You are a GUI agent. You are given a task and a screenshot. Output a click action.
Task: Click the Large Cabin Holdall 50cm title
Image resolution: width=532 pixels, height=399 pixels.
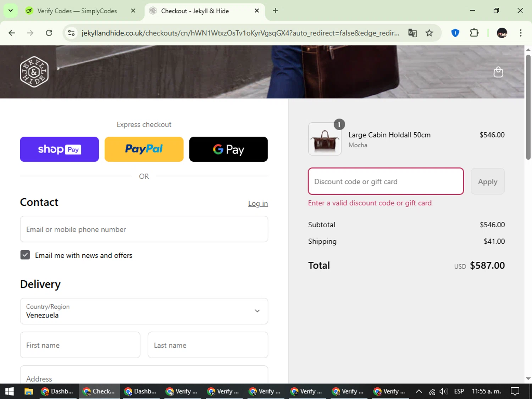pyautogui.click(x=389, y=135)
